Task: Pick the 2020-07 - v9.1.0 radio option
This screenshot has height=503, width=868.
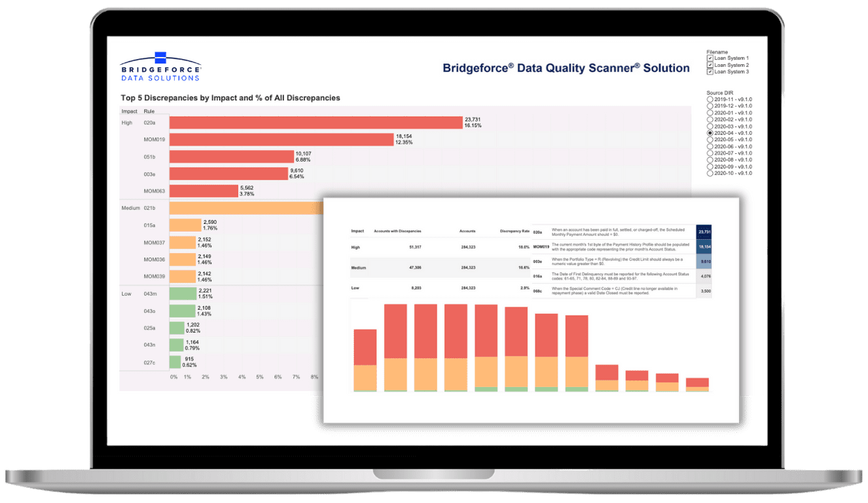Action: [710, 153]
